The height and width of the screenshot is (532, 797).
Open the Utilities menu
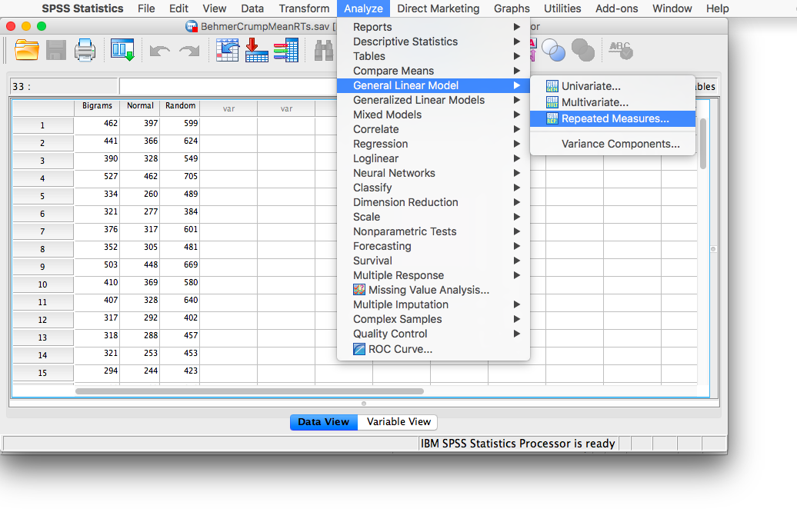(x=562, y=8)
